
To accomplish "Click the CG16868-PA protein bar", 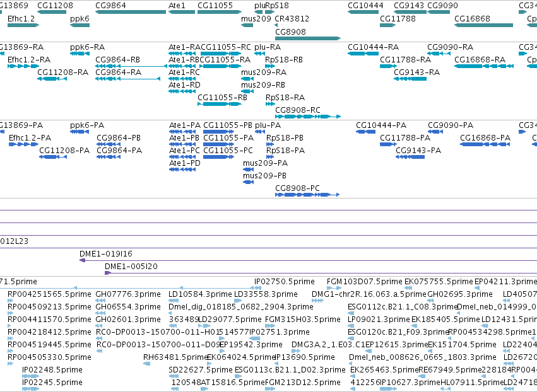I will coord(485,144).
